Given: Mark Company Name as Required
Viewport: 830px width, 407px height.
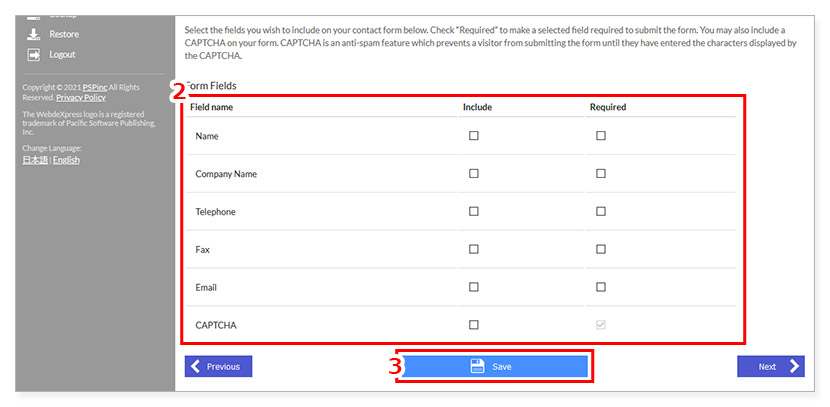Looking at the screenshot, I should coord(601,174).
